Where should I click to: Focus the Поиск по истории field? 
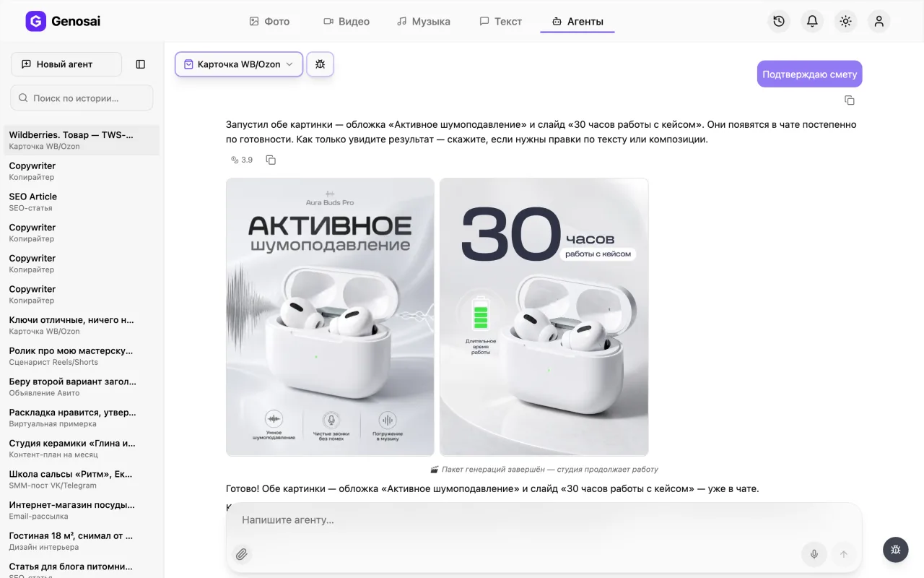tap(82, 98)
